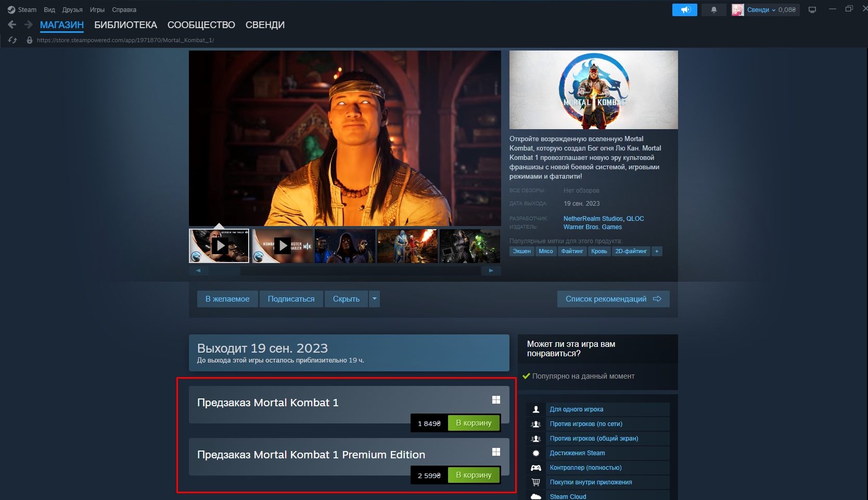Go back with the left arrow
The image size is (868, 500).
[12, 24]
